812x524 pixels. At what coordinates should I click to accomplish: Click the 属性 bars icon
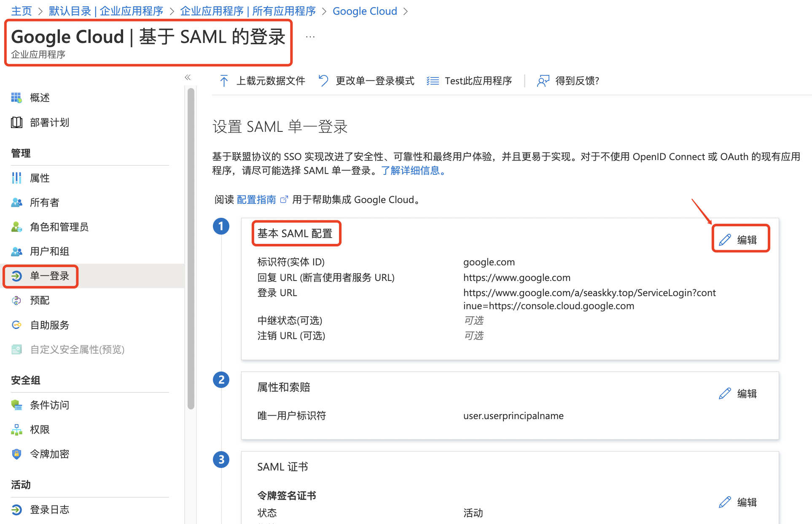point(16,178)
